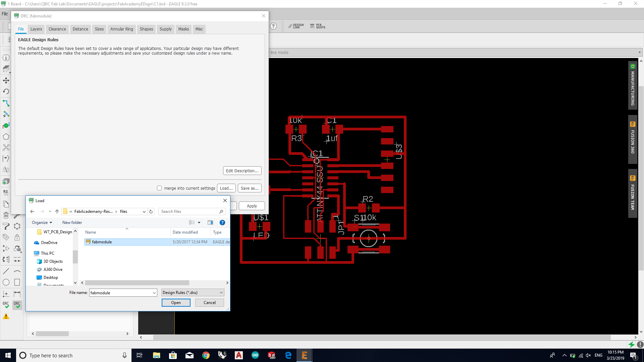Select the fabmodule file in list
The height and width of the screenshot is (362, 644).
pyautogui.click(x=102, y=242)
